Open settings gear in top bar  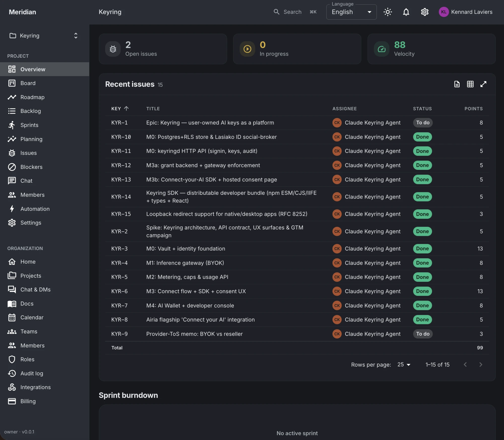click(x=425, y=12)
